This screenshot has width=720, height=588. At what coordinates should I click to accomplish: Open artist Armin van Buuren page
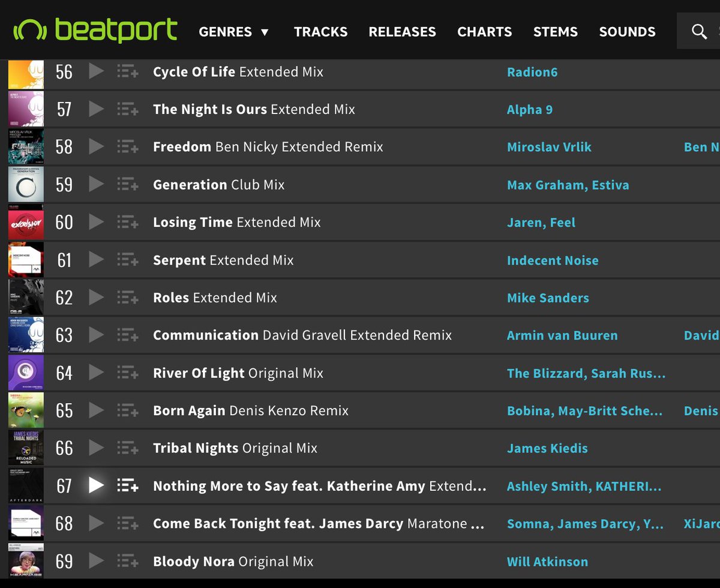[562, 335]
